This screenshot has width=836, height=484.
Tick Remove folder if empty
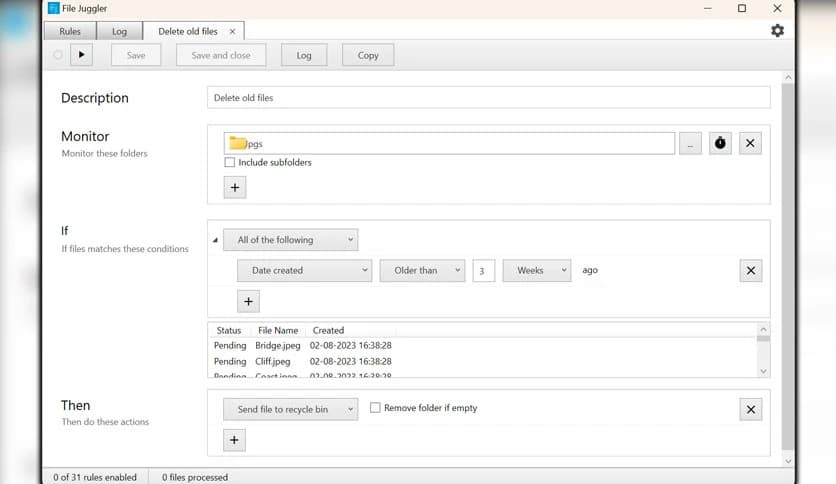tap(375, 408)
